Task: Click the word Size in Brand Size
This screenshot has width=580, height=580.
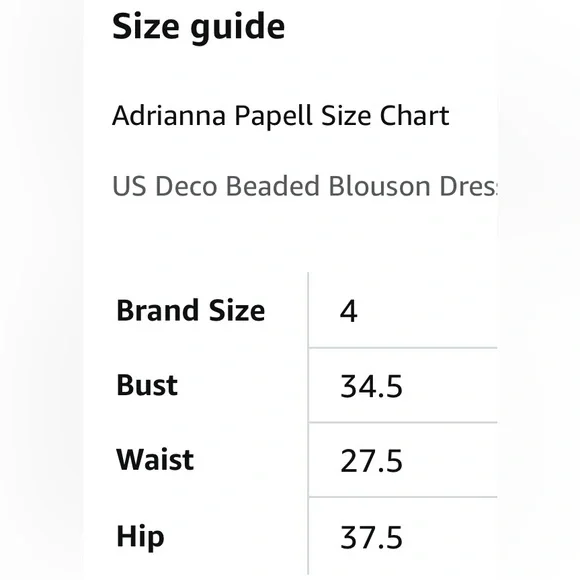Action: point(237,310)
